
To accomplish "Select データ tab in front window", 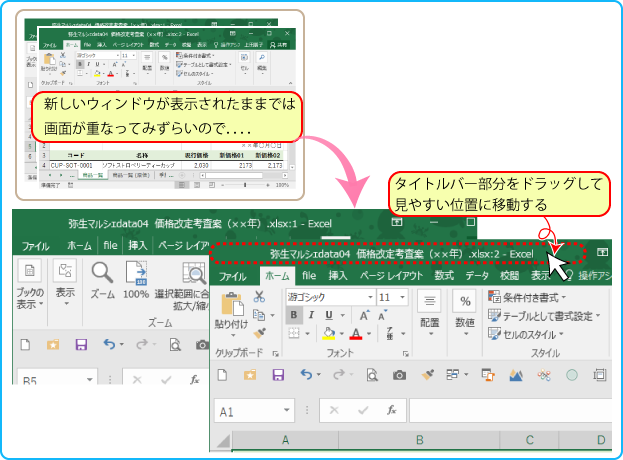I will pyautogui.click(x=477, y=275).
